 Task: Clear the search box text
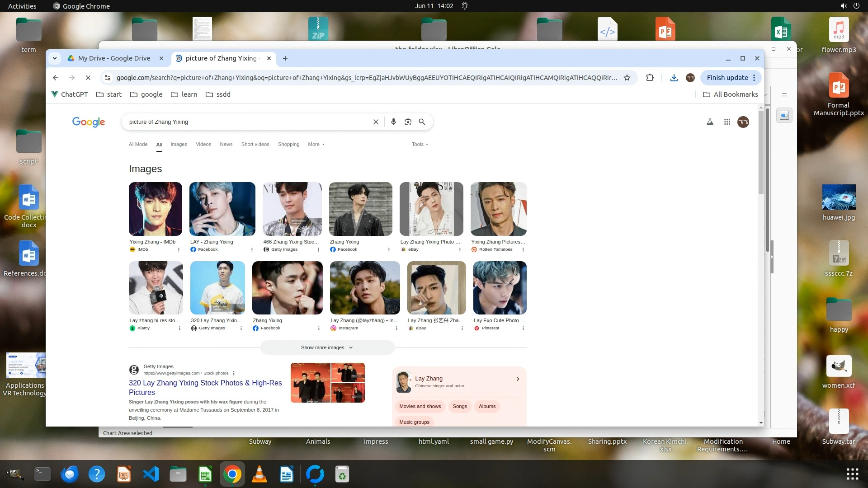pos(376,122)
